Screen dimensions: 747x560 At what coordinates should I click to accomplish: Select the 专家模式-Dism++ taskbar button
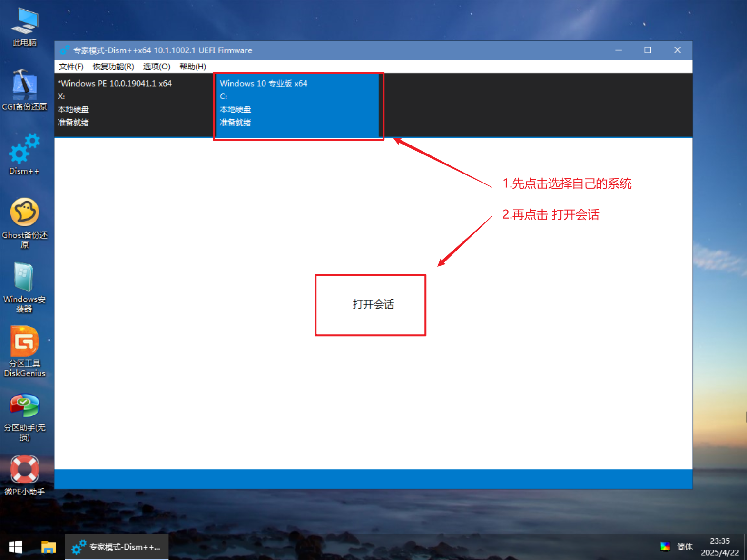coord(117,547)
